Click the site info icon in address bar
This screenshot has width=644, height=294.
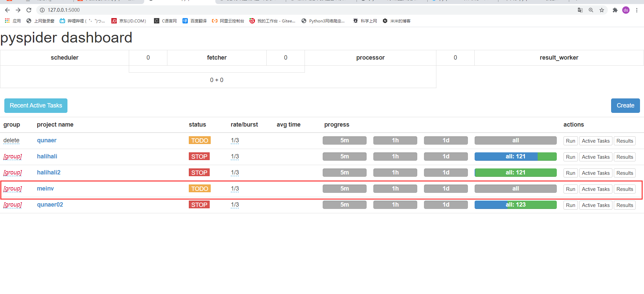pyautogui.click(x=42, y=10)
